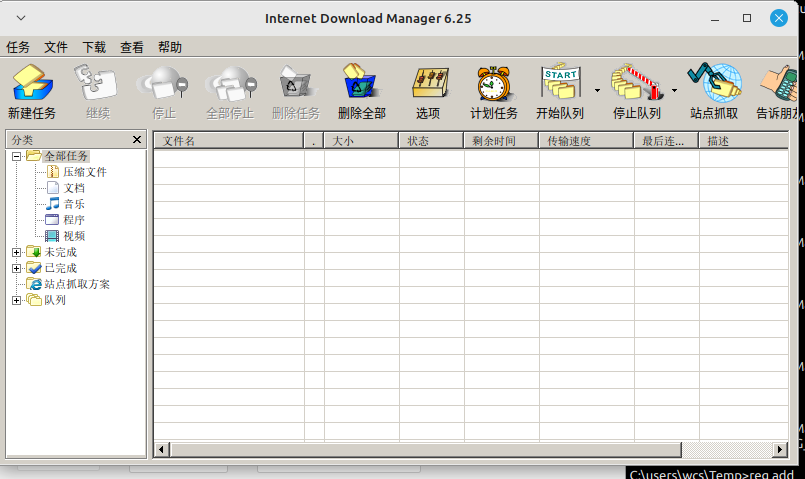Open the 查看 menu
This screenshot has width=805, height=479.
[132, 47]
